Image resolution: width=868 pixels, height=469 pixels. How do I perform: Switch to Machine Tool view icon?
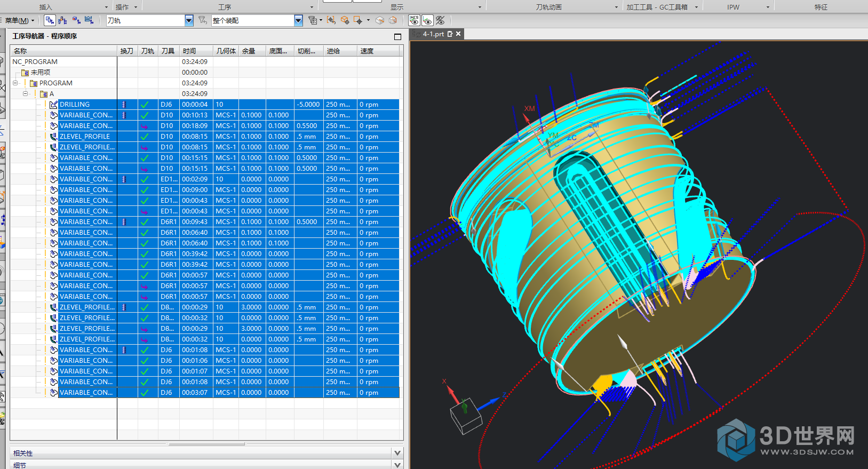pyautogui.click(x=63, y=20)
